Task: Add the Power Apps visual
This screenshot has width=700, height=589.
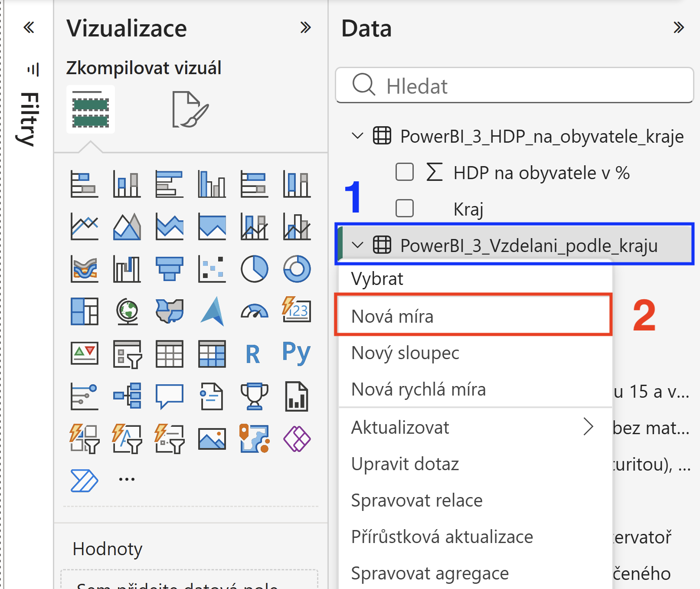Action: tap(297, 439)
